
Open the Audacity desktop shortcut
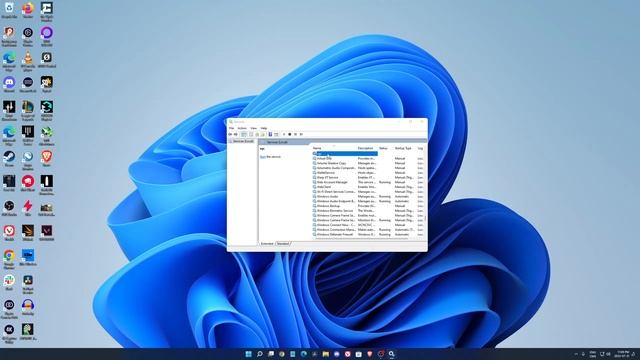[x=28, y=308]
